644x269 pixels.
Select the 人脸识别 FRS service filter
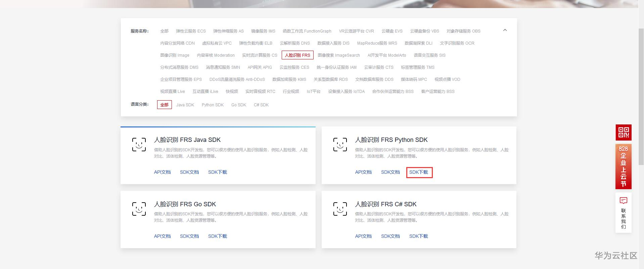(x=297, y=55)
